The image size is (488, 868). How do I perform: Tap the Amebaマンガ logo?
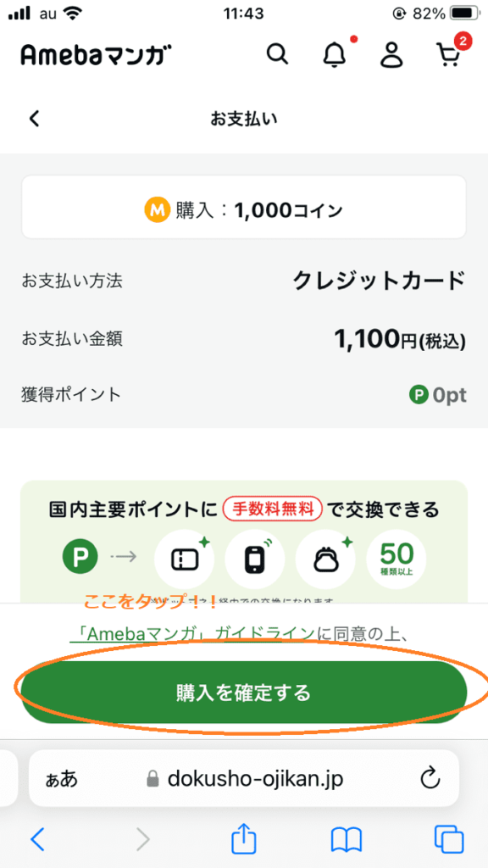(x=95, y=55)
